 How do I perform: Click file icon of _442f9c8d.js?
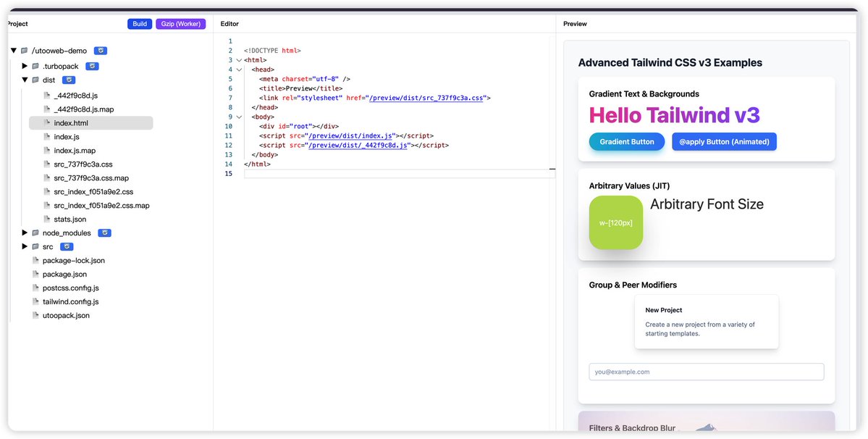point(47,95)
